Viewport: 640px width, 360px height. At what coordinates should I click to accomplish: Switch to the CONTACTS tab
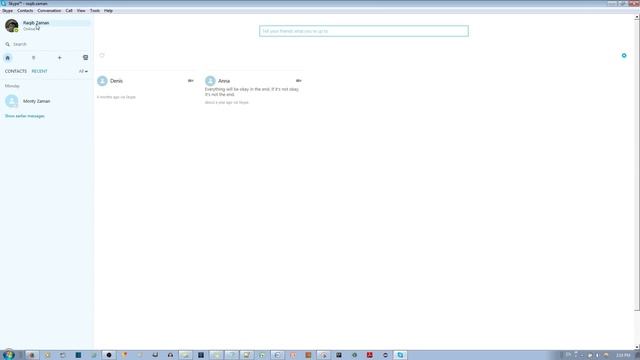click(x=16, y=71)
